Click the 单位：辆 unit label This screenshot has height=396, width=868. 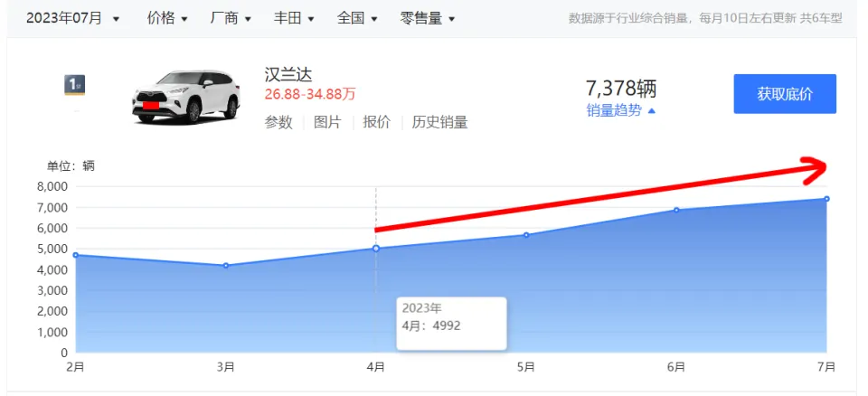pos(71,165)
